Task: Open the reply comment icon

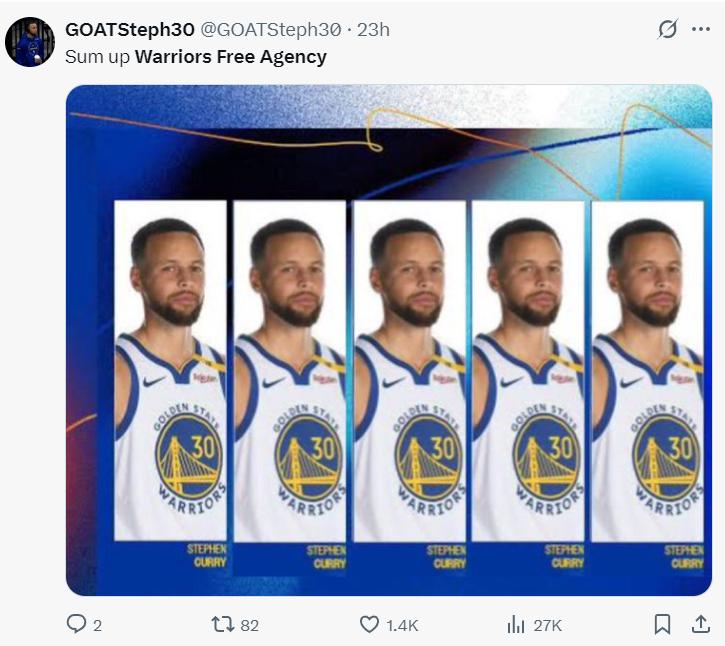Action: 76,623
